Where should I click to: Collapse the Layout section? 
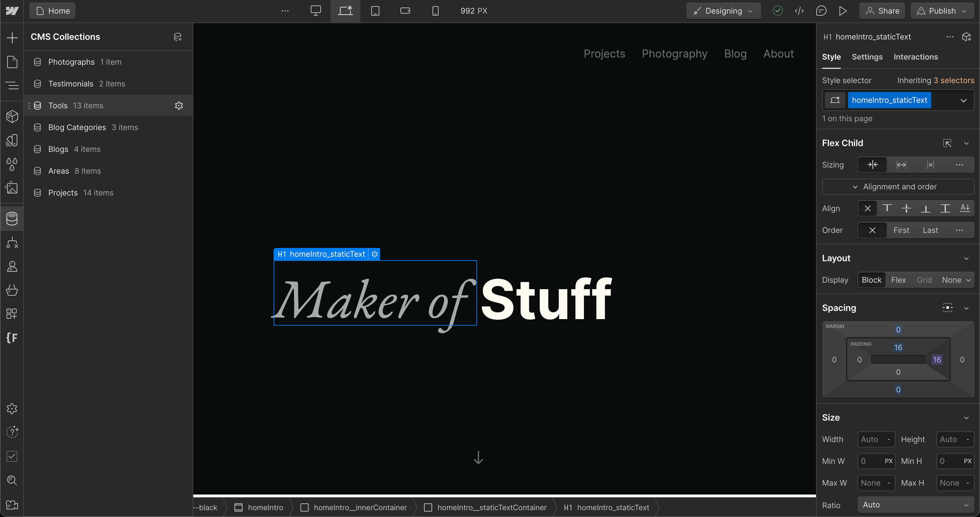point(966,258)
